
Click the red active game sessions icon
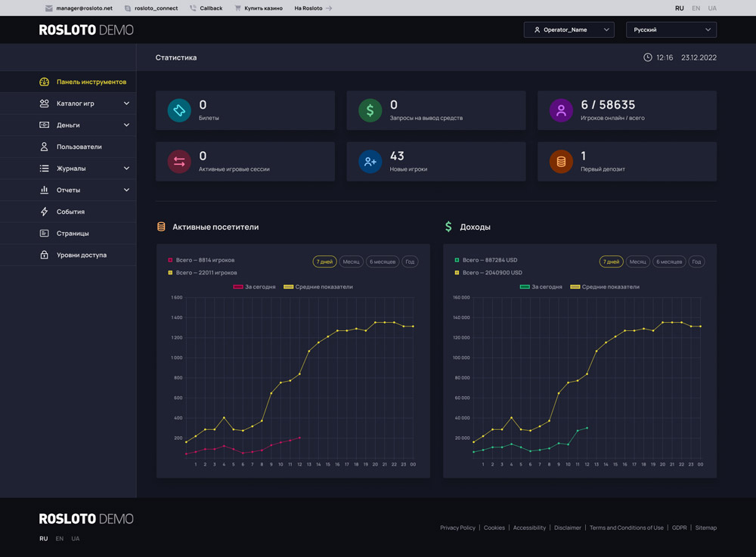[179, 162]
